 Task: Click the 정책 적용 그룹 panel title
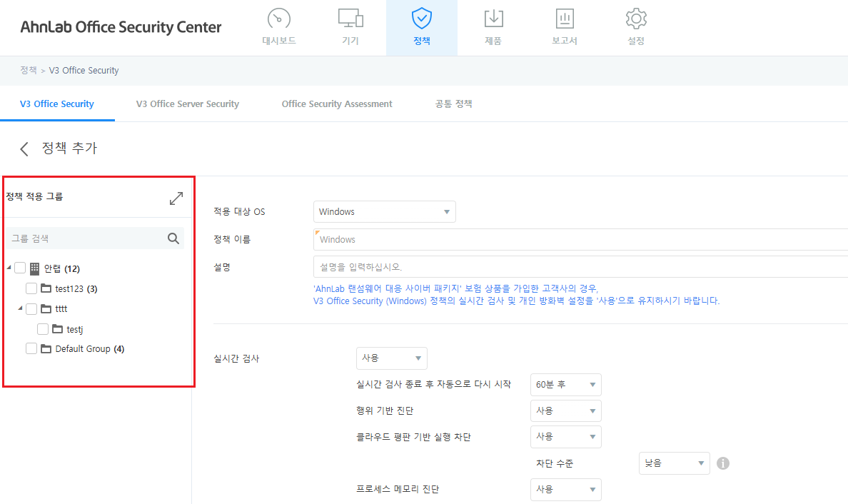[34, 196]
